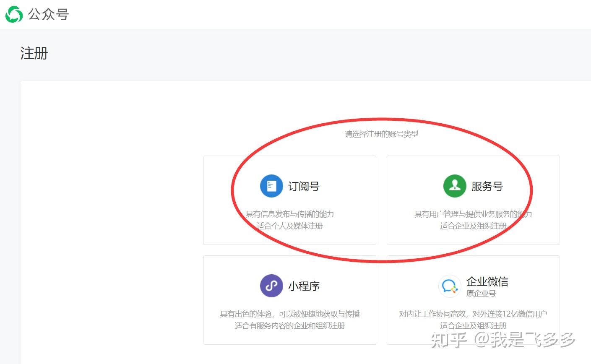591x364 pixels.
Task: Select the 订阅号 account type title
Action: click(304, 186)
